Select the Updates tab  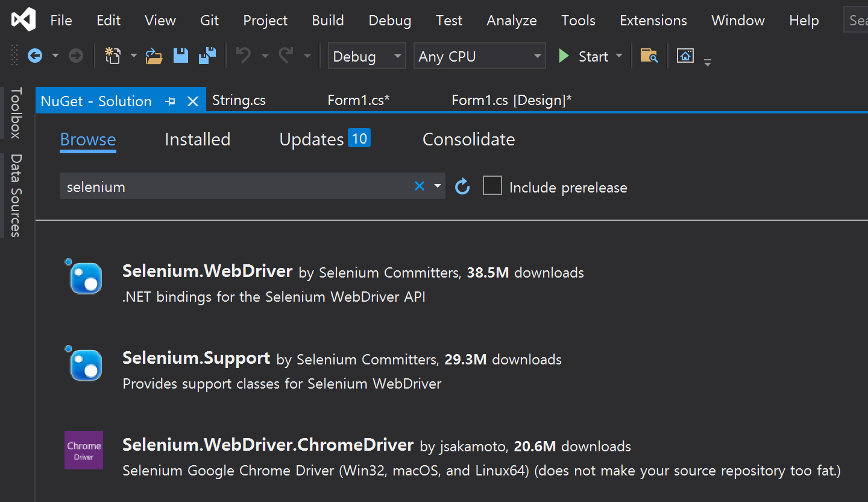pos(325,139)
